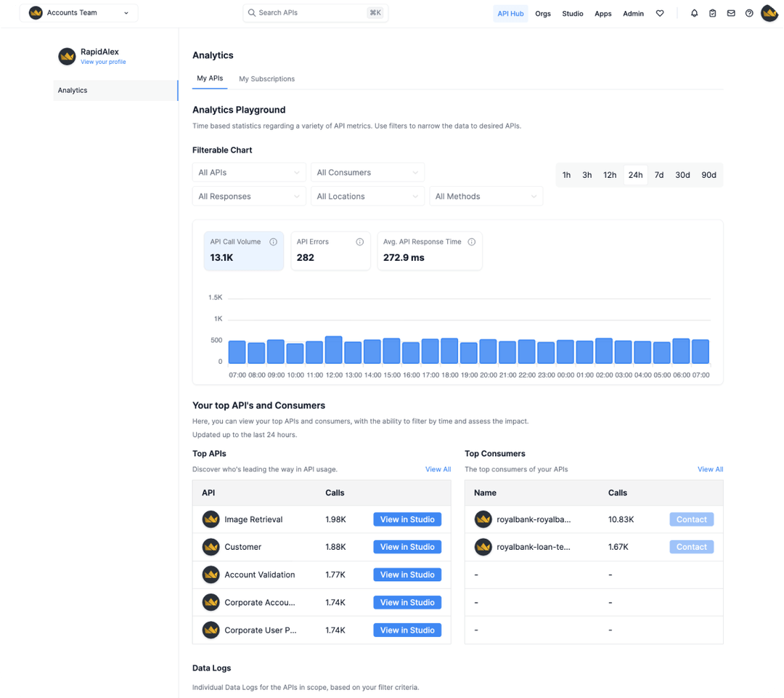The width and height of the screenshot is (784, 698).
Task: Click View All above Top Consumers
Action: [710, 469]
